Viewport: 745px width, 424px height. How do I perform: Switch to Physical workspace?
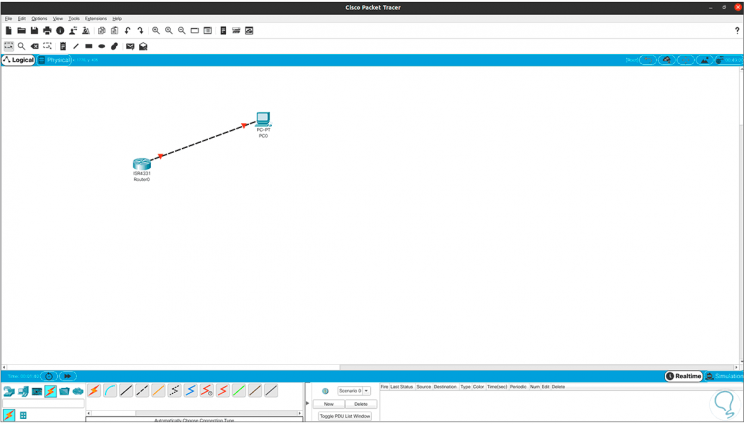pos(54,60)
